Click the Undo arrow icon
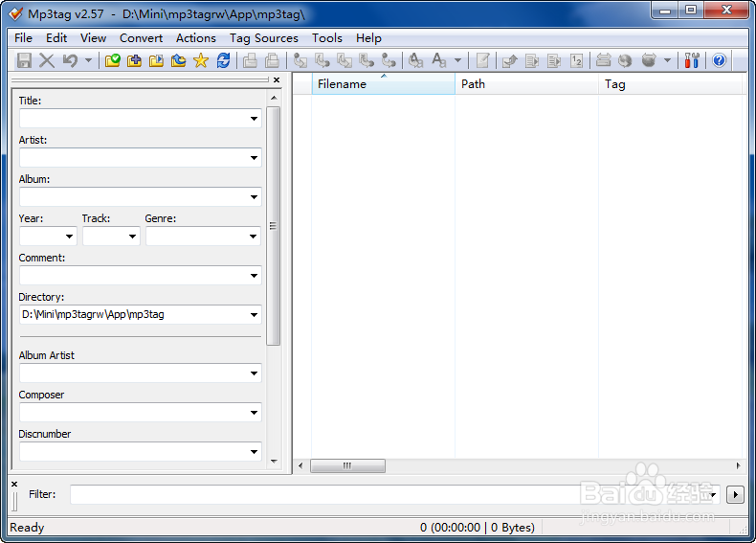Screen dimensions: 756x543 (x=71, y=61)
